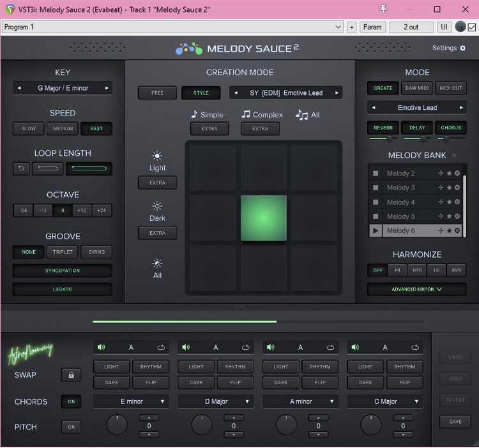The height and width of the screenshot is (448, 479).
Task: Click the Complex notes icon
Action: (x=246, y=114)
